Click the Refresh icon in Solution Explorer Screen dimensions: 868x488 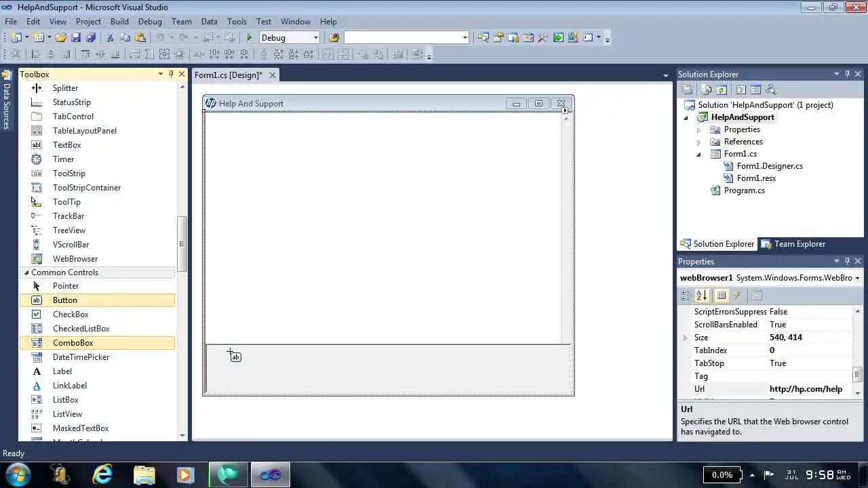(722, 89)
